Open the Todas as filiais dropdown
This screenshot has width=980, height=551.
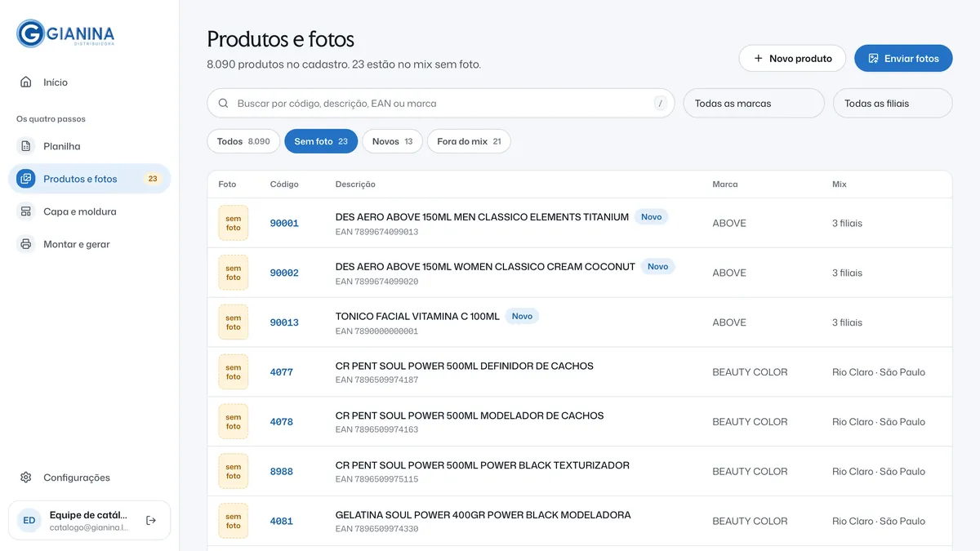(x=893, y=104)
